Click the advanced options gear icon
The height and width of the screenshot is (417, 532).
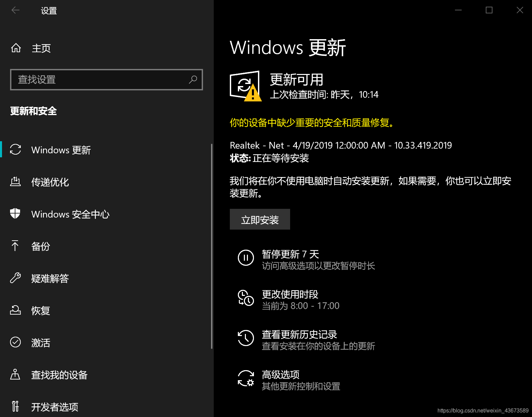[x=246, y=378]
